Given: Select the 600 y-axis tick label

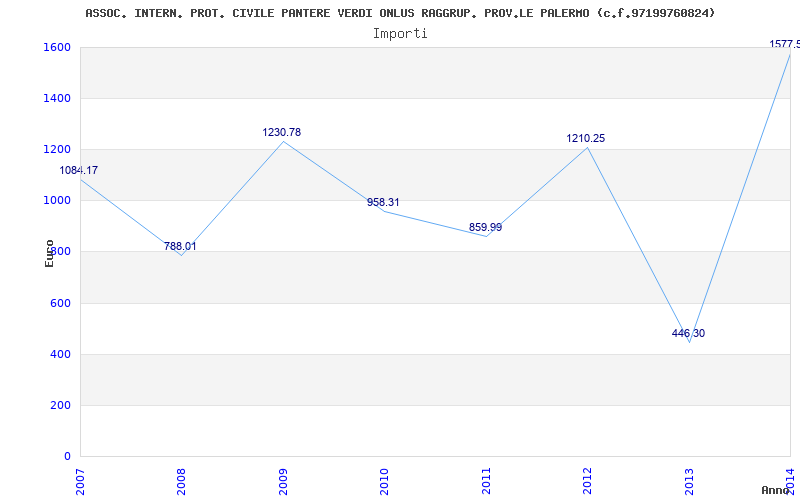Looking at the screenshot, I should tap(60, 304).
